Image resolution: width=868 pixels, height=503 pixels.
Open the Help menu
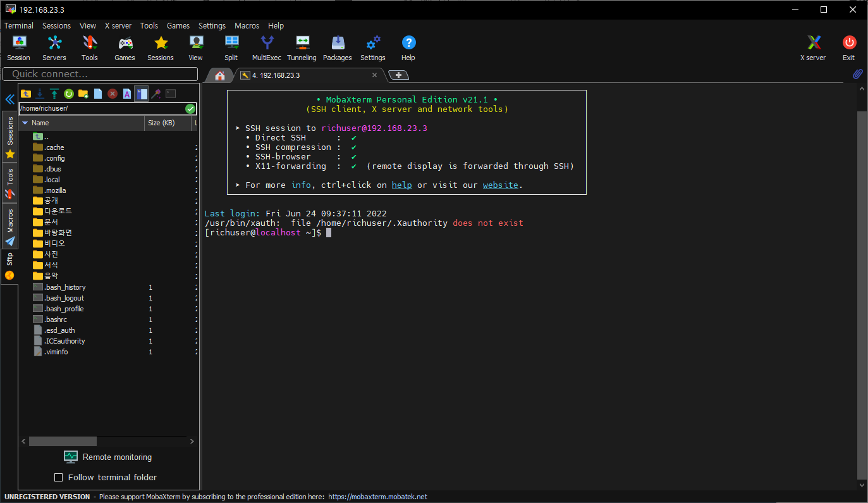tap(276, 26)
